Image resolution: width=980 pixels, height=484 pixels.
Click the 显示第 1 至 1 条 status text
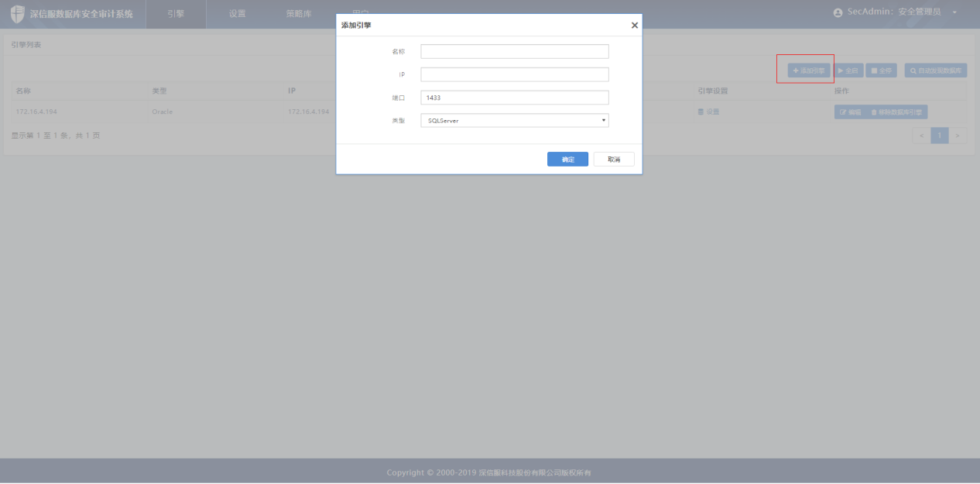55,136
